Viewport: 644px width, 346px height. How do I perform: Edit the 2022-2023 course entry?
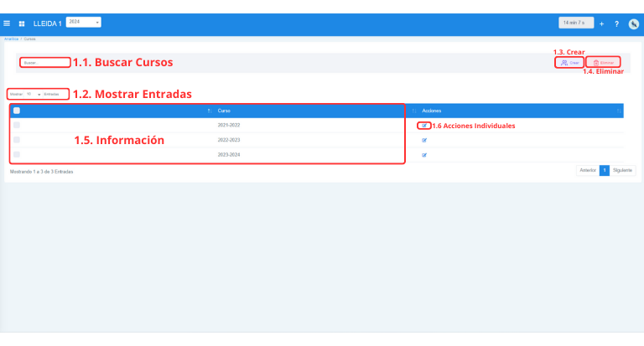click(x=424, y=141)
